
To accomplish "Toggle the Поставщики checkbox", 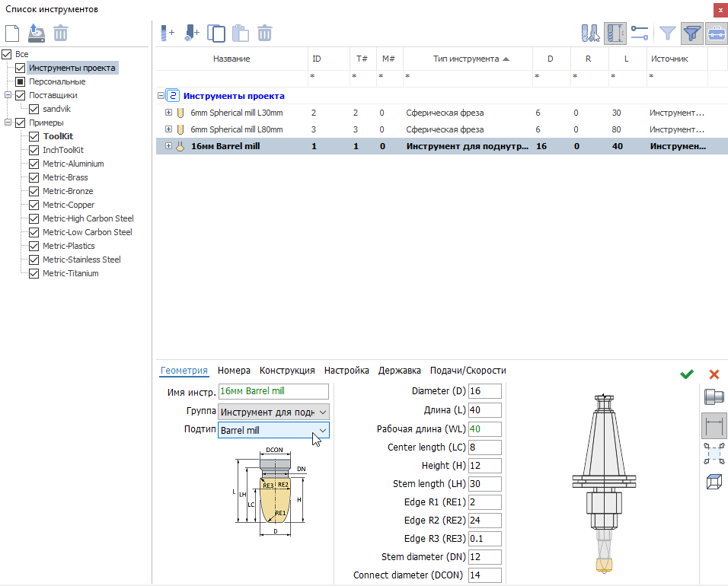I will [20, 96].
